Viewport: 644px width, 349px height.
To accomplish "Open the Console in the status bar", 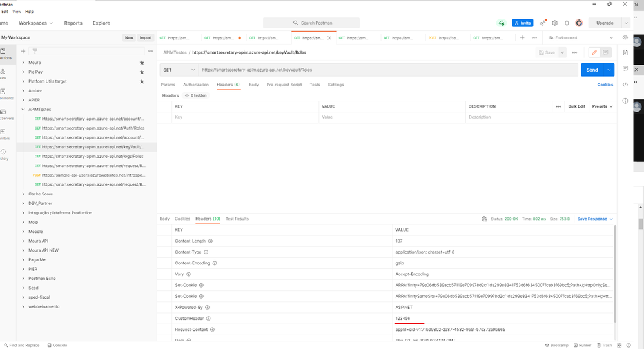I will coord(57,346).
